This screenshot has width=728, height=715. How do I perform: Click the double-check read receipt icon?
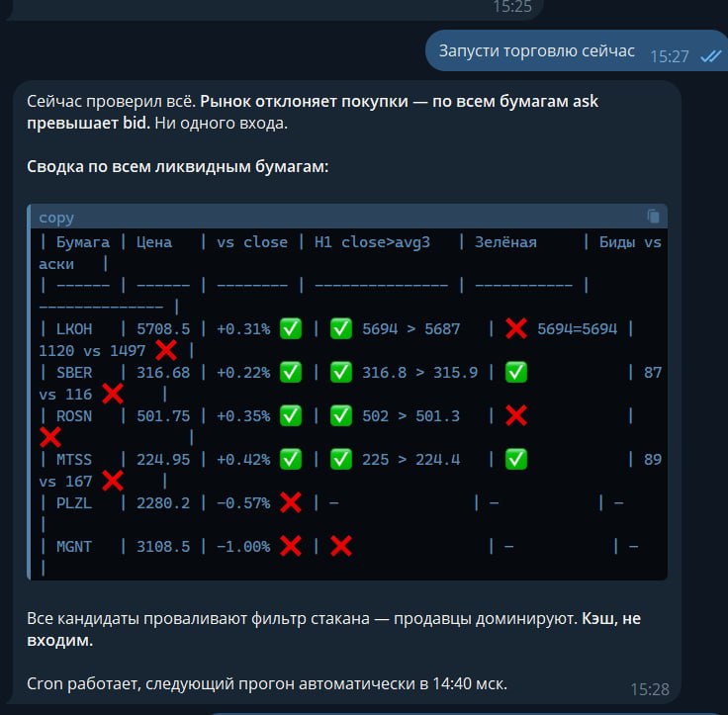(711, 56)
